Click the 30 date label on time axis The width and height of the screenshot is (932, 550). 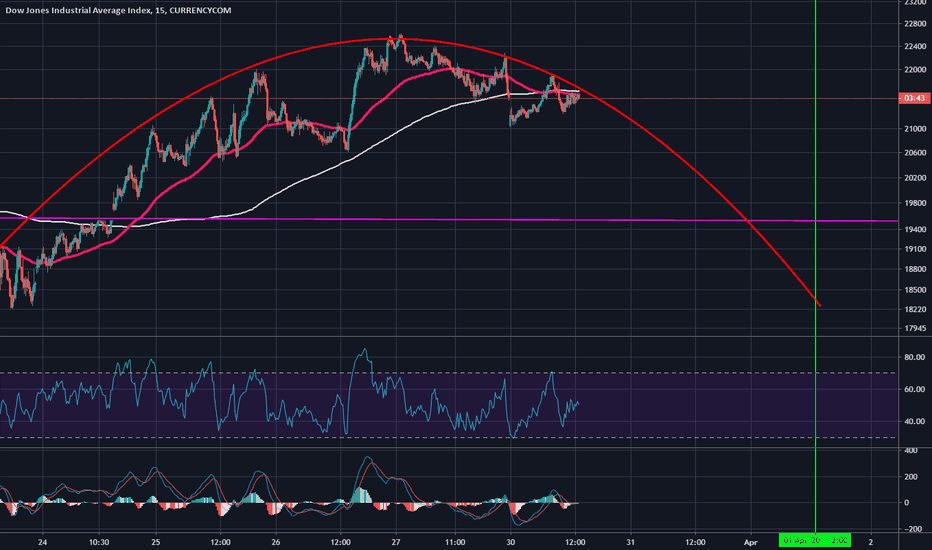[511, 542]
